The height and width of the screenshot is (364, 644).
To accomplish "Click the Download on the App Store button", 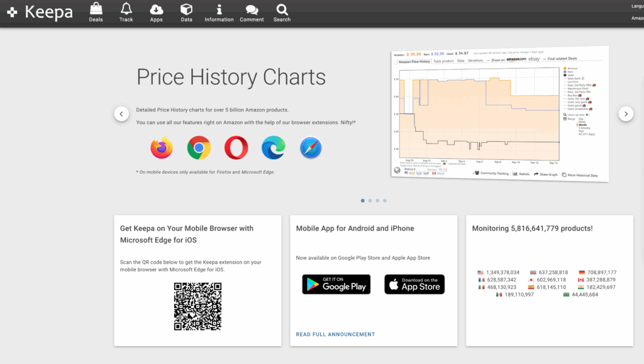I will (x=414, y=284).
